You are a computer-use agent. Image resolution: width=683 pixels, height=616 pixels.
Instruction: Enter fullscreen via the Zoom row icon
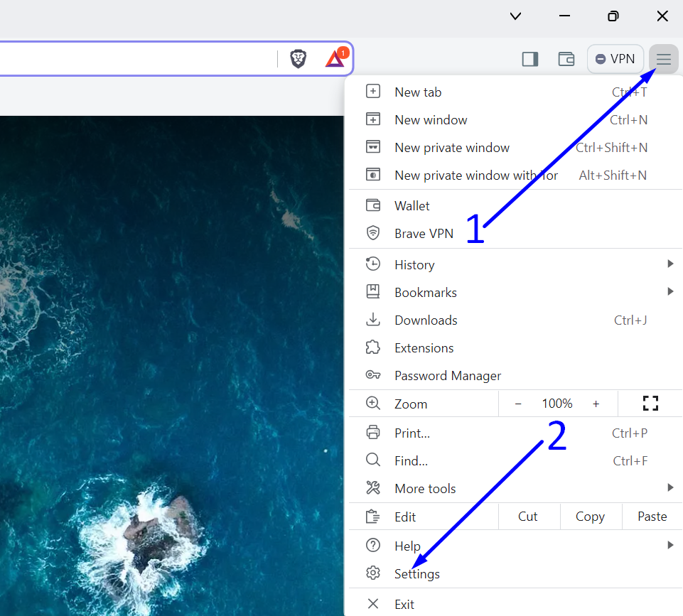coord(650,403)
